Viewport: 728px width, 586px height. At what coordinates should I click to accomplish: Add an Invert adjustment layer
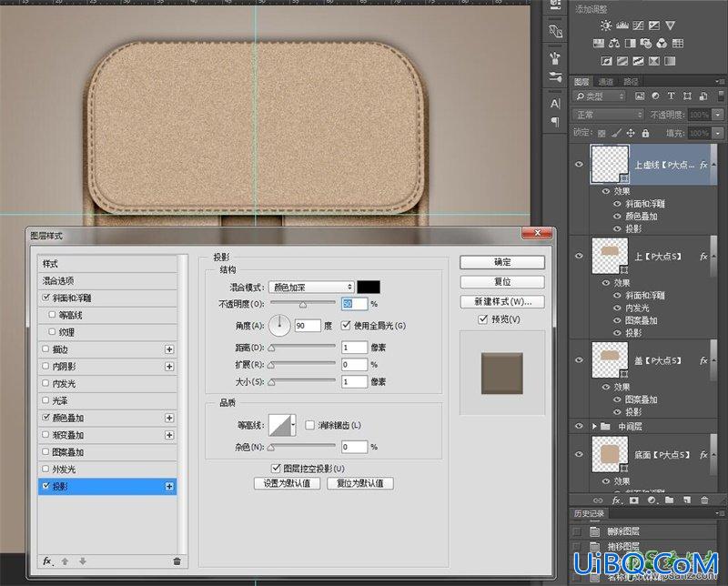click(606, 61)
